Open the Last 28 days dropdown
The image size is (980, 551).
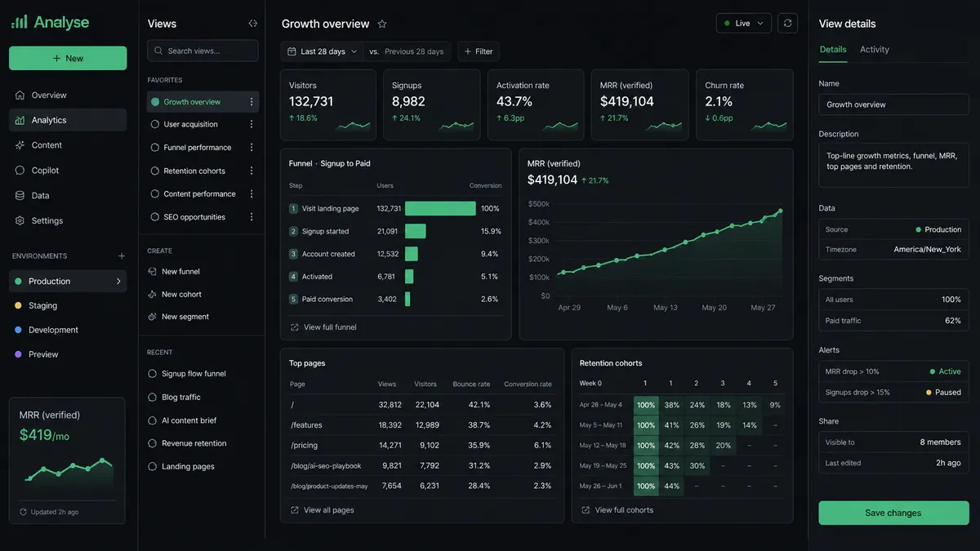click(x=323, y=51)
